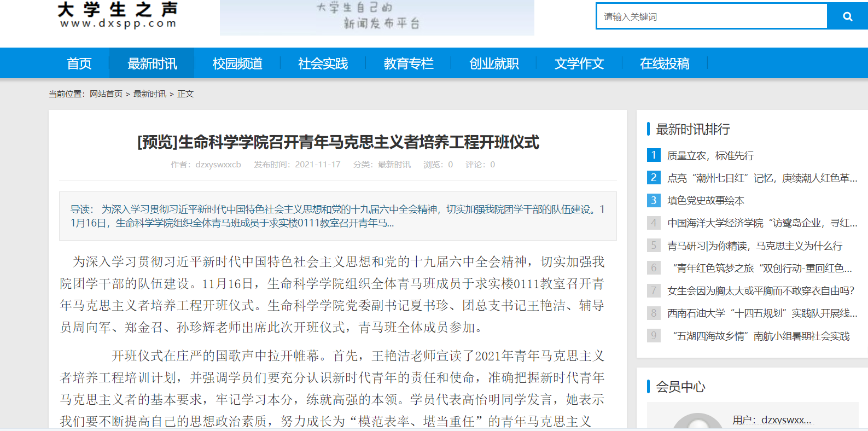Open the 校园频道 menu item
The image size is (868, 431).
click(x=237, y=63)
